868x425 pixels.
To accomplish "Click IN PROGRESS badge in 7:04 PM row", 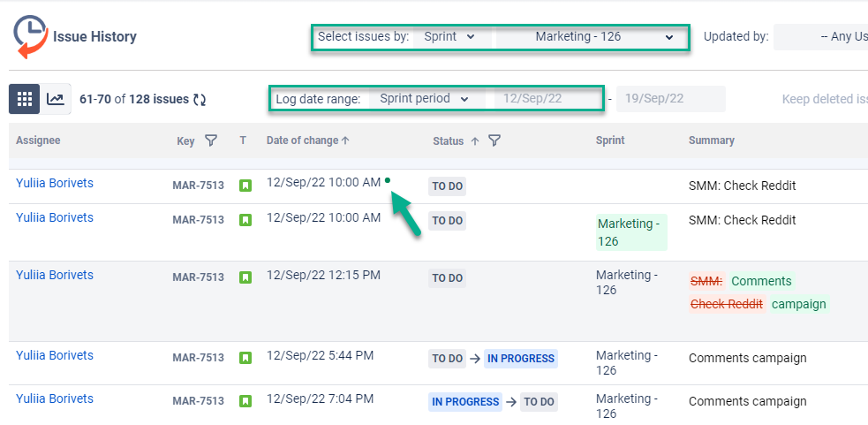I will (465, 402).
